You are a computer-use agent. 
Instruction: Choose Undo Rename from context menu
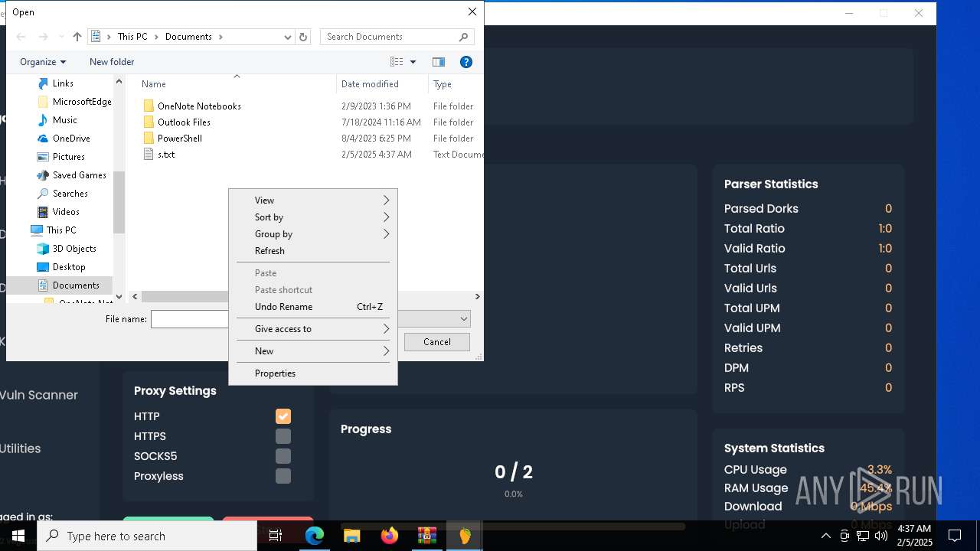tap(313, 307)
